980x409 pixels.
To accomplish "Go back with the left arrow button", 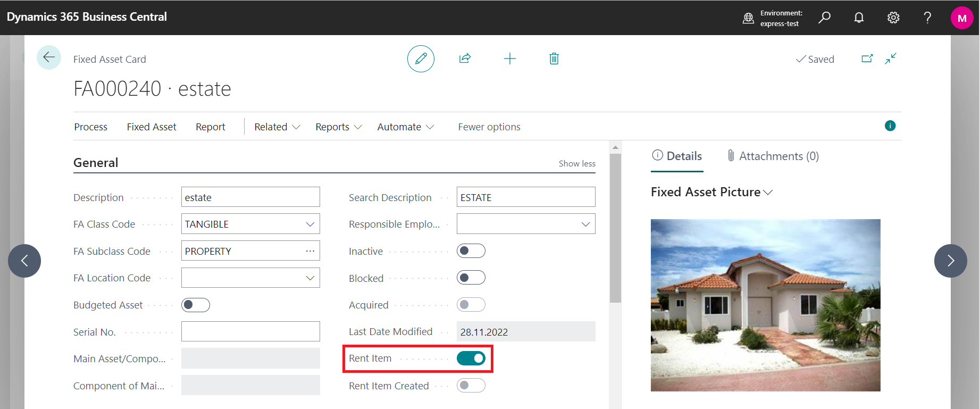I will (x=49, y=57).
